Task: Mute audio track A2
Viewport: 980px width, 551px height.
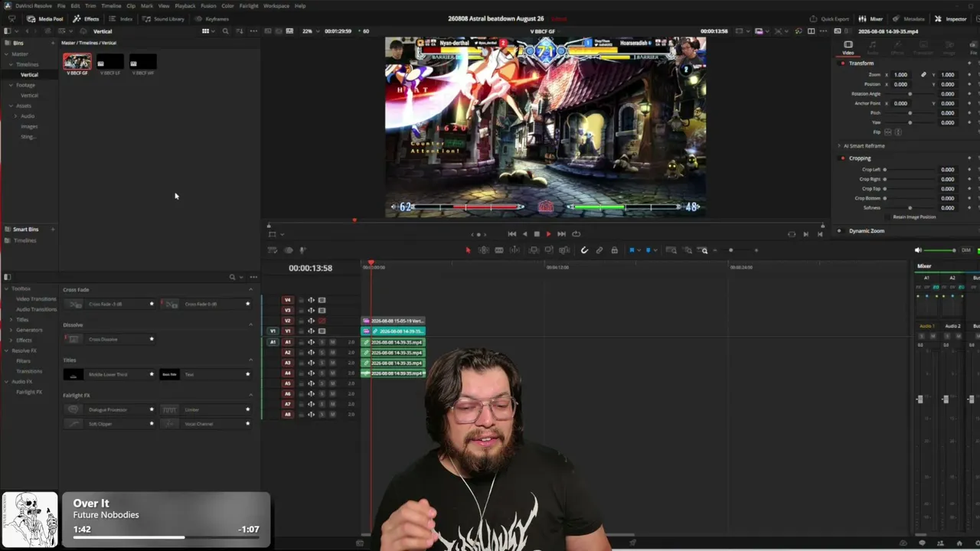Action: pyautogui.click(x=332, y=353)
